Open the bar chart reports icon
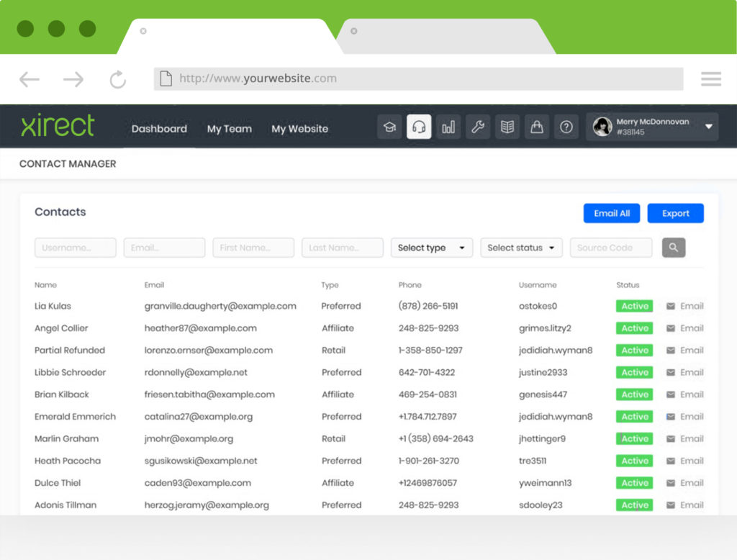This screenshot has width=737, height=560. coord(448,127)
